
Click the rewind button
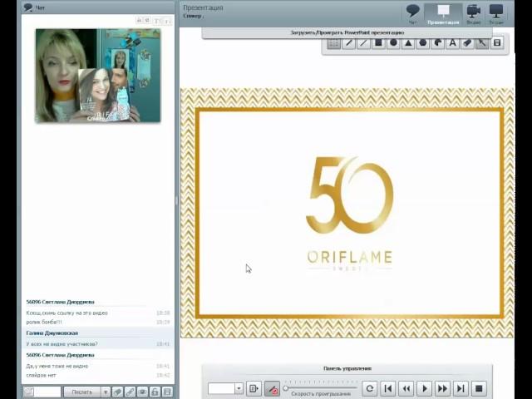(x=406, y=388)
